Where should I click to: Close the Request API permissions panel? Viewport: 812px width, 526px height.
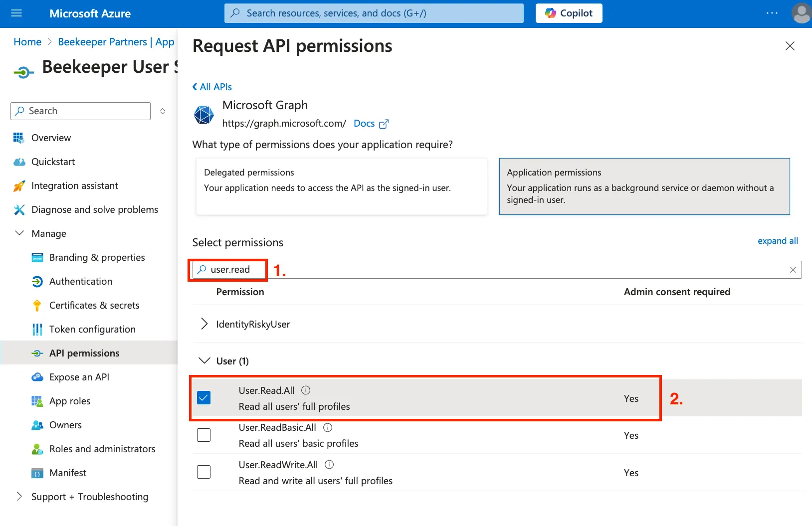[790, 46]
